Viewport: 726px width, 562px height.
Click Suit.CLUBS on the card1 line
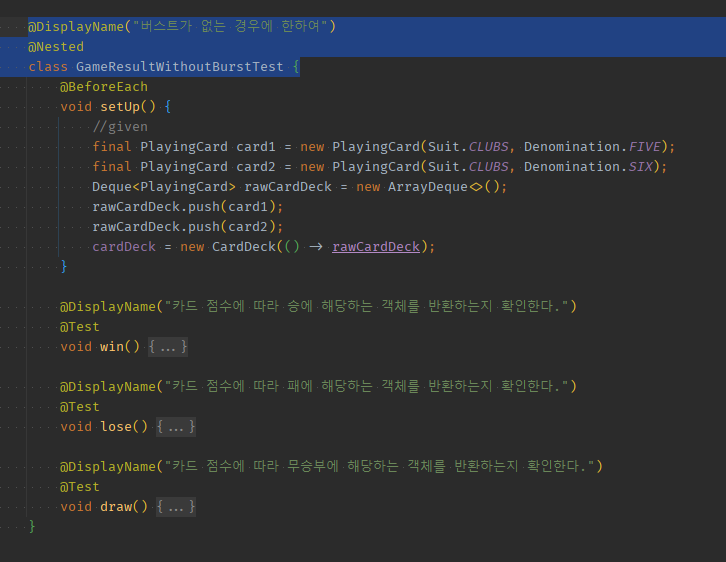point(468,147)
